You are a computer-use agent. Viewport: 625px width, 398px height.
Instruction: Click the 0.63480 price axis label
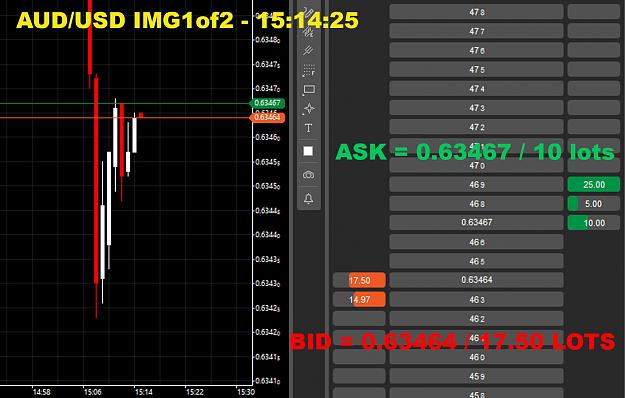(x=267, y=39)
